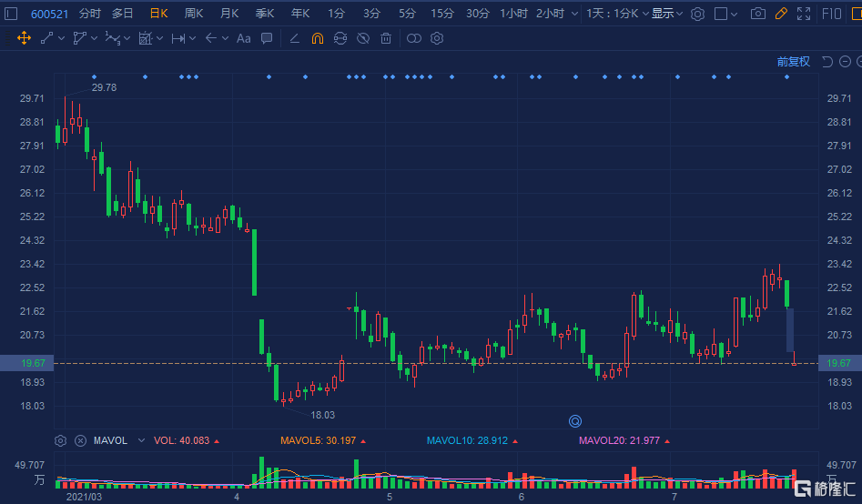Screen dimensions: 862x504
Task: Click the orange pencil drawing icon
Action: click(x=780, y=14)
